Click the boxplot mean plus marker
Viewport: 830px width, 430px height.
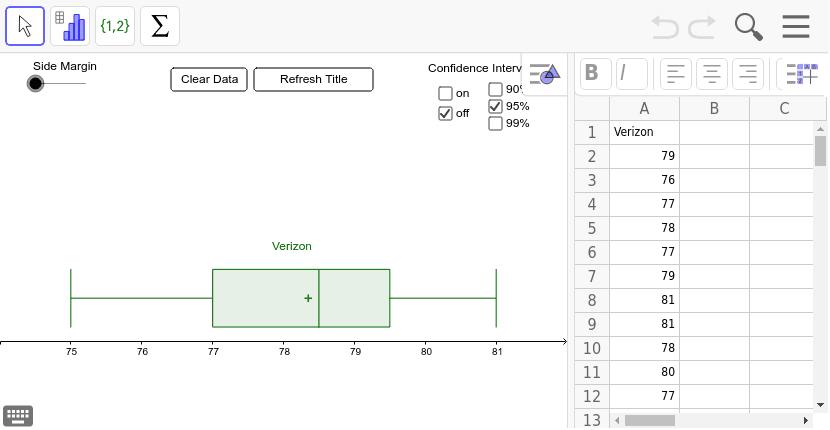tap(308, 298)
